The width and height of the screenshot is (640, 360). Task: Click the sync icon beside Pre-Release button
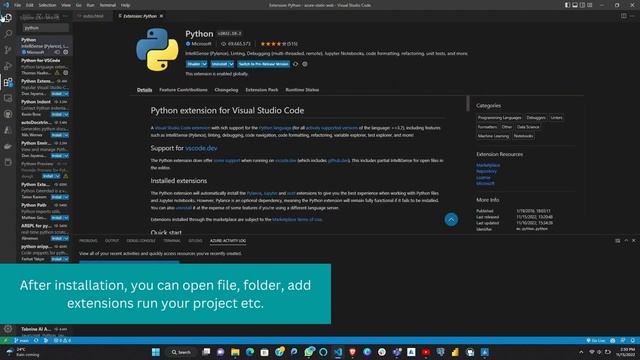click(296, 64)
